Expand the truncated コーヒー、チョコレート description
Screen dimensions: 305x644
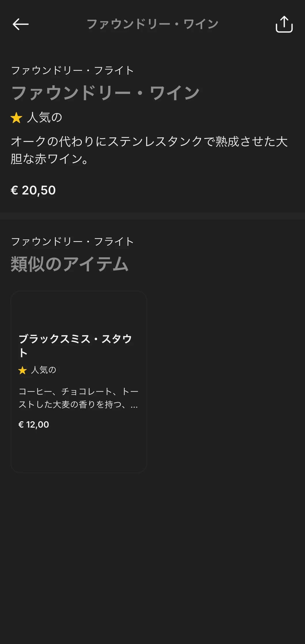coord(78,398)
